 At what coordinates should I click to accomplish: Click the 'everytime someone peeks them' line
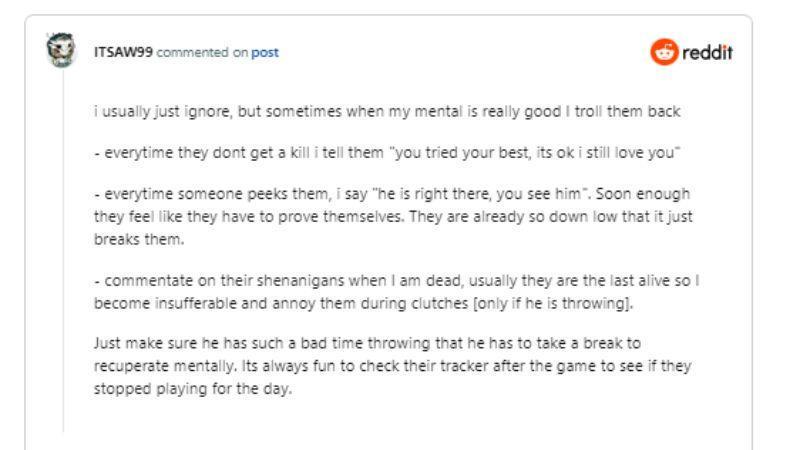coord(392,194)
